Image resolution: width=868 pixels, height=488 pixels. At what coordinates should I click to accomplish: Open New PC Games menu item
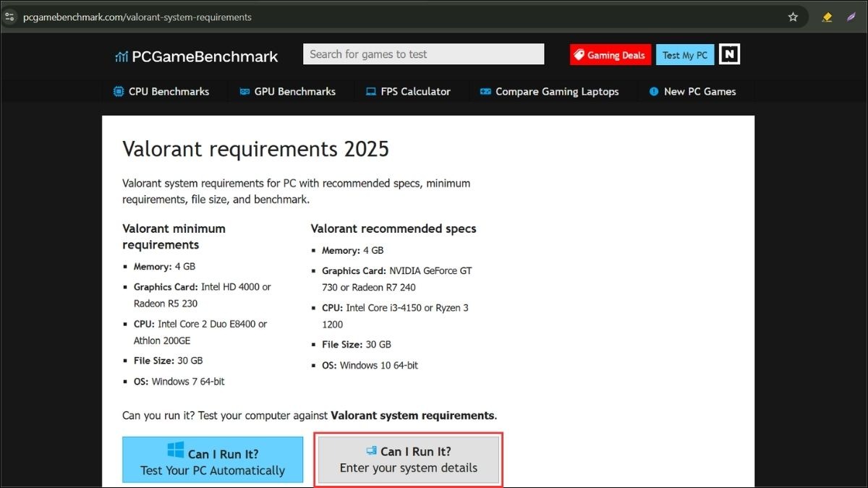692,92
